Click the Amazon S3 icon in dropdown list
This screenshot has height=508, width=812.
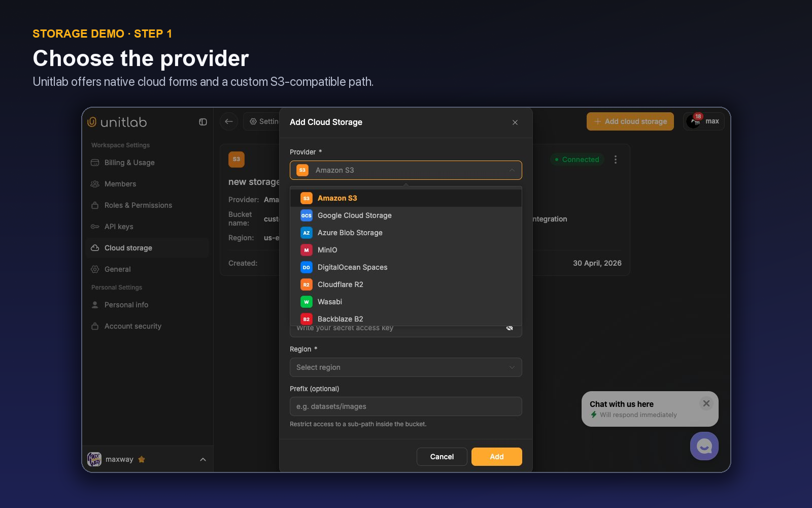click(306, 198)
